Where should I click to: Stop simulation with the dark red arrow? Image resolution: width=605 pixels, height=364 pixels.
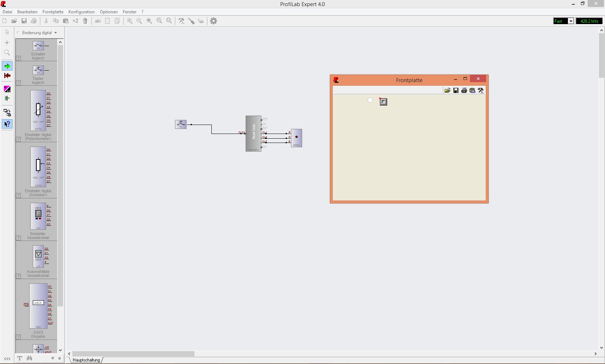pos(7,76)
